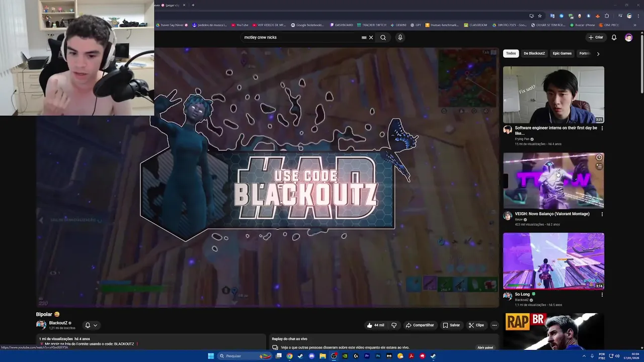Open Software engineer interns video thumbnail
This screenshot has width=644, height=362.
(x=553, y=95)
